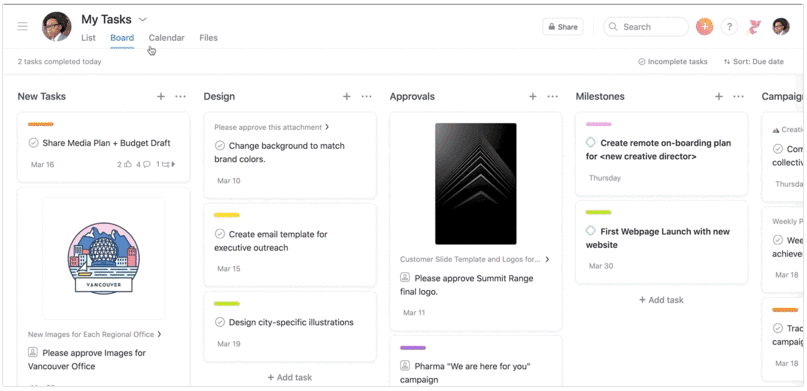Click approval icon on Vancouver Office task
Viewport: 807px width, 391px height.
[33, 352]
